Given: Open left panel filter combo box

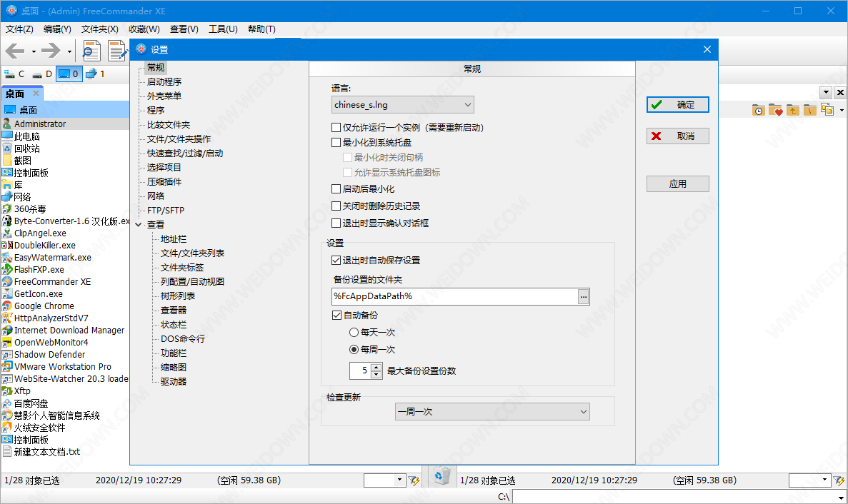Looking at the screenshot, I should click(x=384, y=480).
